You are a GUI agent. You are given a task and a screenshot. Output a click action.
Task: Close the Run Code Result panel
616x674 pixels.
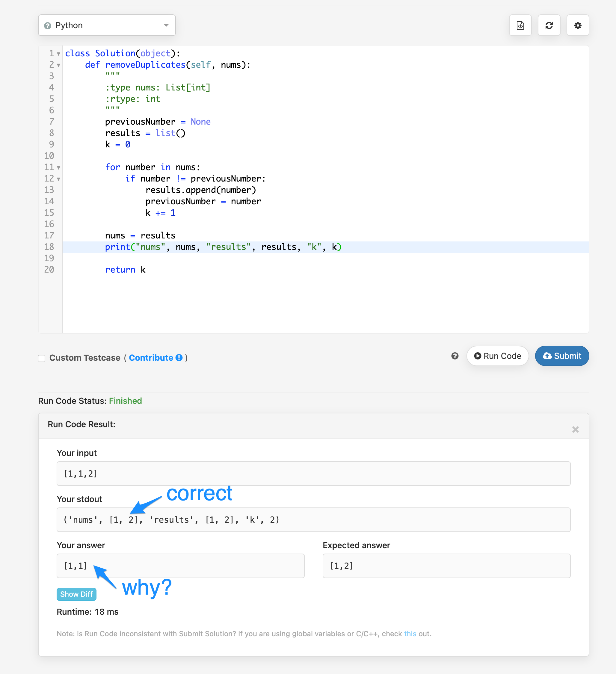pyautogui.click(x=575, y=429)
